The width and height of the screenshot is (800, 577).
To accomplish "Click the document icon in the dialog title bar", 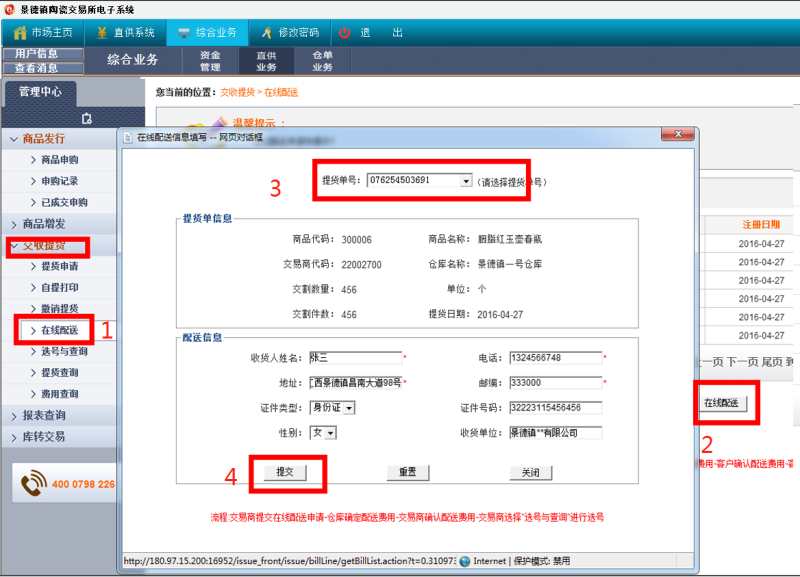I will (128, 137).
